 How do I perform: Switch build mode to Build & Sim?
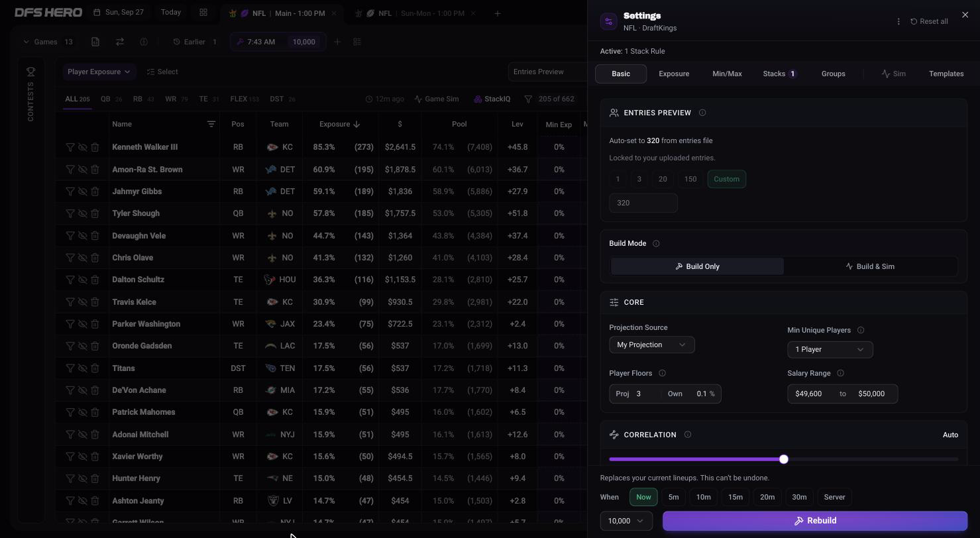[x=870, y=266]
